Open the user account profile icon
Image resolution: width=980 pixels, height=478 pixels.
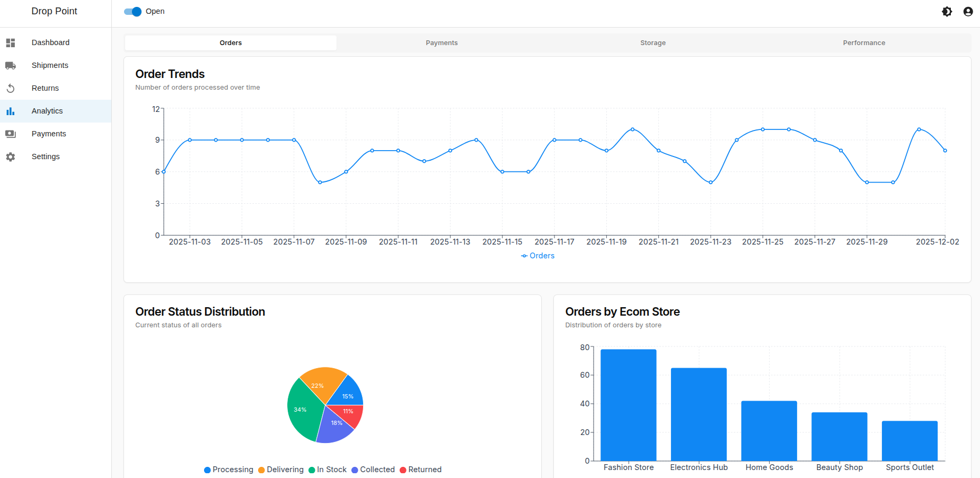click(968, 12)
